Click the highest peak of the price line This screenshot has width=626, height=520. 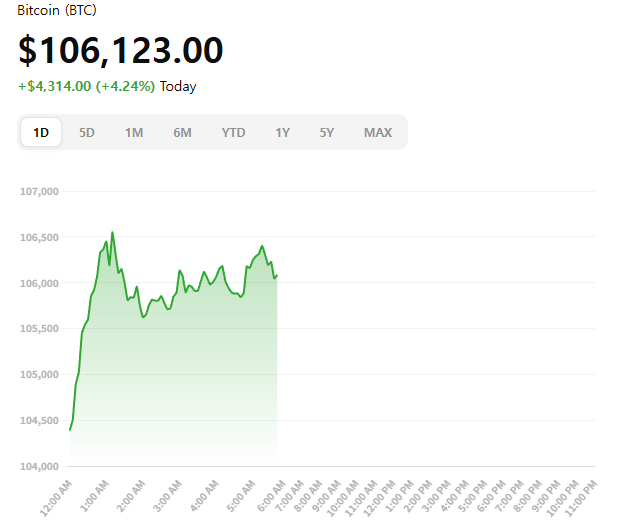point(112,232)
